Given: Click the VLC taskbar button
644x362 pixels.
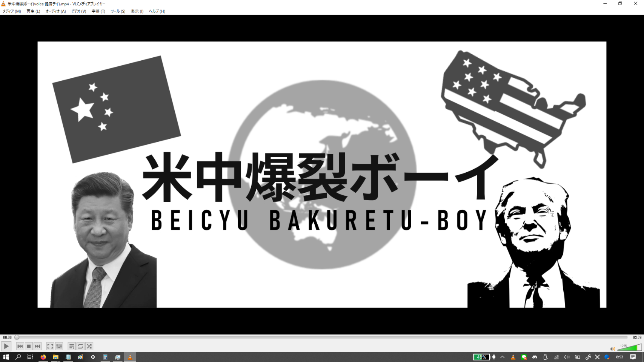Looking at the screenshot, I should click(x=130, y=357).
